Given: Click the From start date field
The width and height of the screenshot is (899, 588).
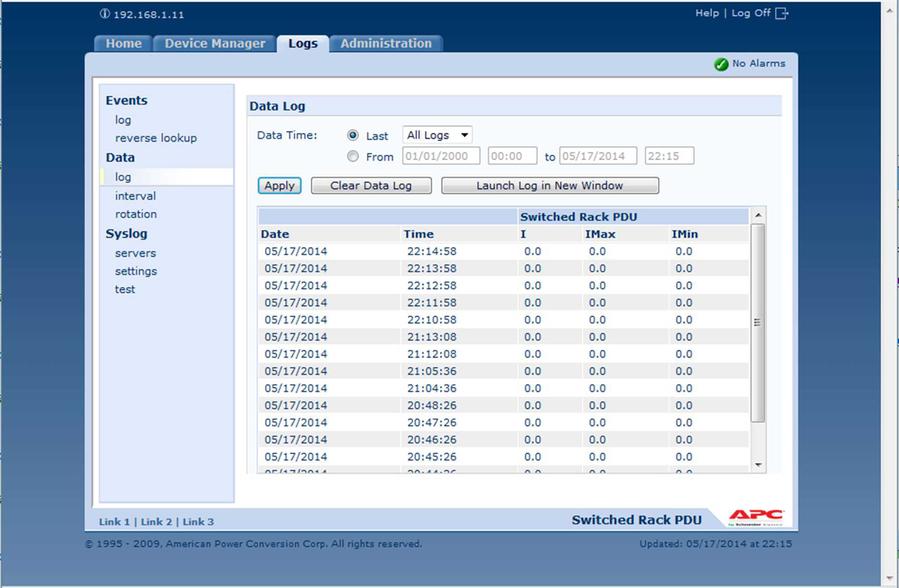Looking at the screenshot, I should tap(441, 156).
